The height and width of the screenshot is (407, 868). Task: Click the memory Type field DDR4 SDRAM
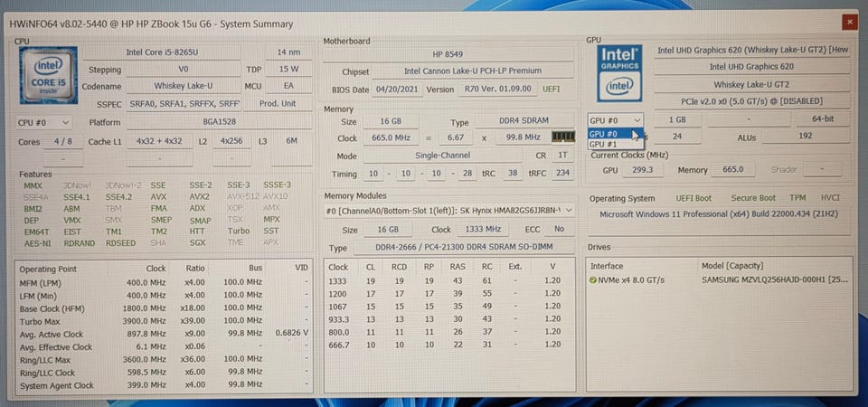click(524, 121)
